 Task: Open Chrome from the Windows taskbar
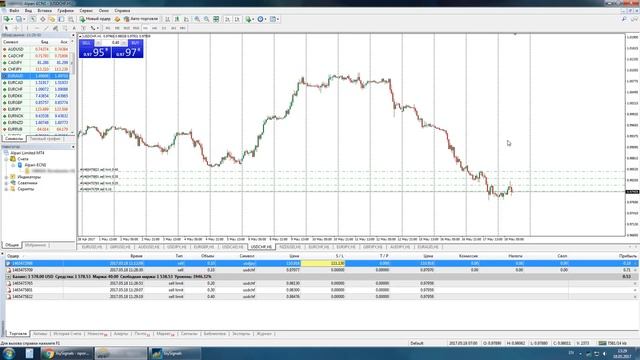[x=66, y=353]
